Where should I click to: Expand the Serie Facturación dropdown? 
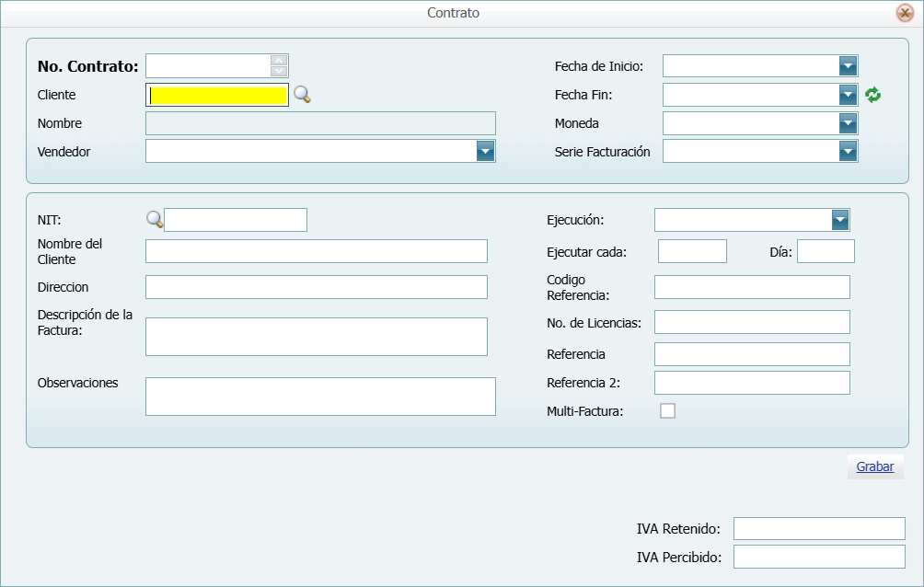click(x=848, y=152)
